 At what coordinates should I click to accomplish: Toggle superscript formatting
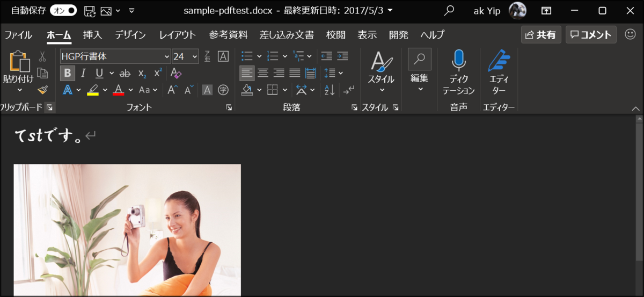tap(158, 73)
